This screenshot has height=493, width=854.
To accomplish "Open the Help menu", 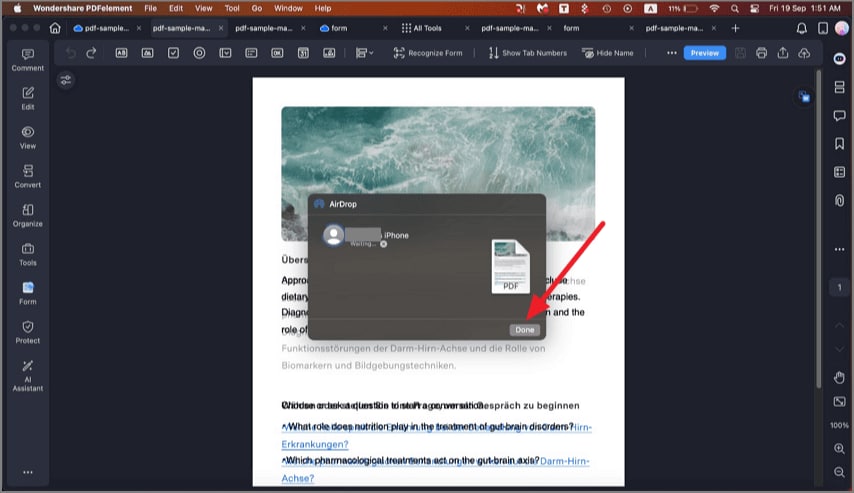I will point(322,8).
